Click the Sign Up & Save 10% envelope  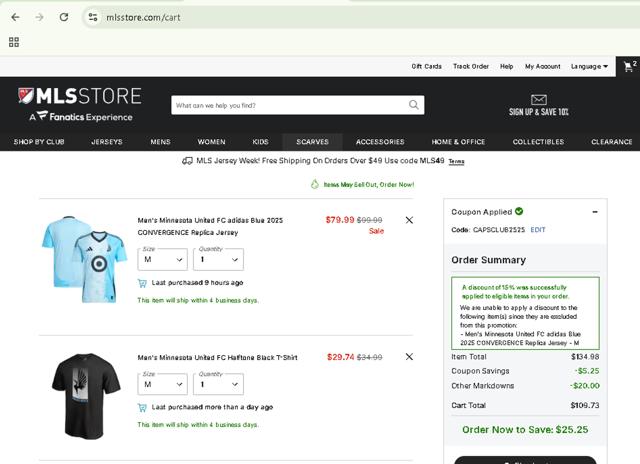point(539,105)
